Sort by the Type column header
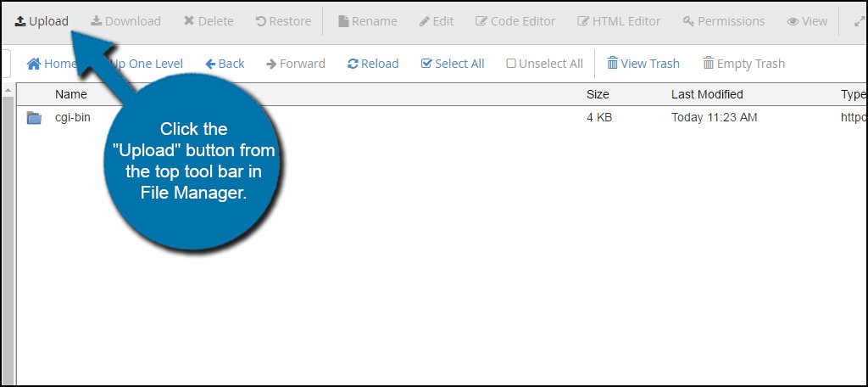The height and width of the screenshot is (387, 868). coord(853,94)
